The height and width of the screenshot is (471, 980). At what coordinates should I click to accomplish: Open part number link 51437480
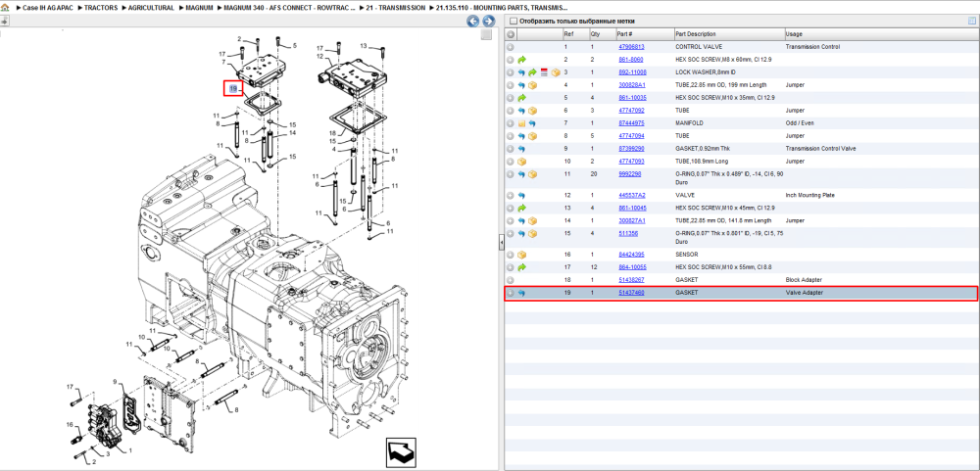[631, 293]
